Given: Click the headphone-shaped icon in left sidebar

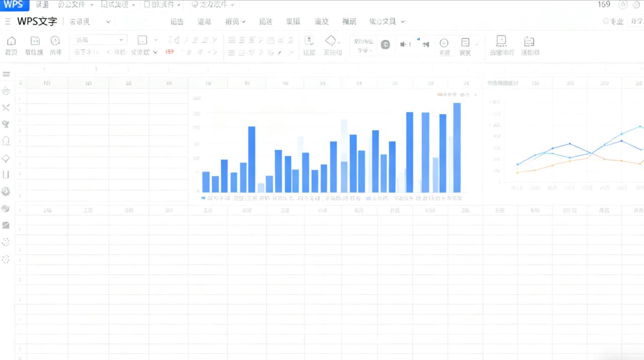Looking at the screenshot, I should (6, 141).
